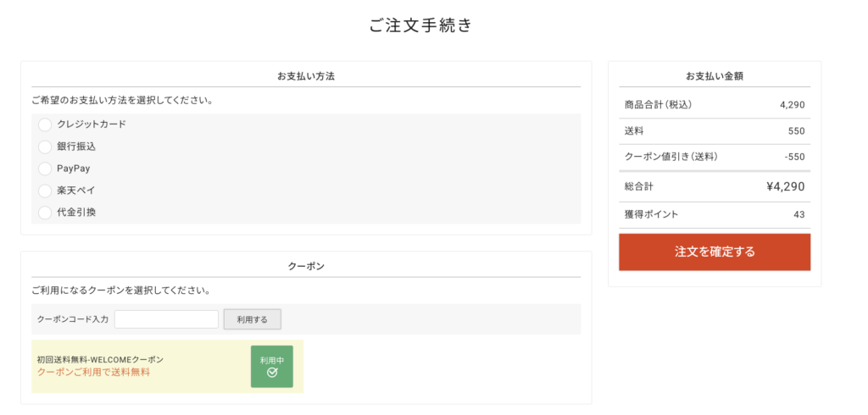This screenshot has height=415, width=868.
Task: Click the クーポン section header
Action: (306, 266)
